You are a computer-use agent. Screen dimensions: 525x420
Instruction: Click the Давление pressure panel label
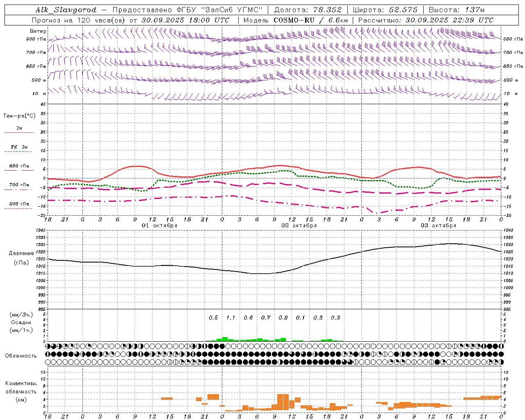click(21, 253)
